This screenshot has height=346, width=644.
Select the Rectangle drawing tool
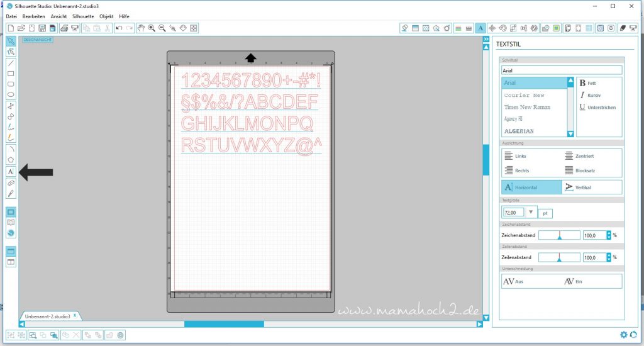point(11,74)
